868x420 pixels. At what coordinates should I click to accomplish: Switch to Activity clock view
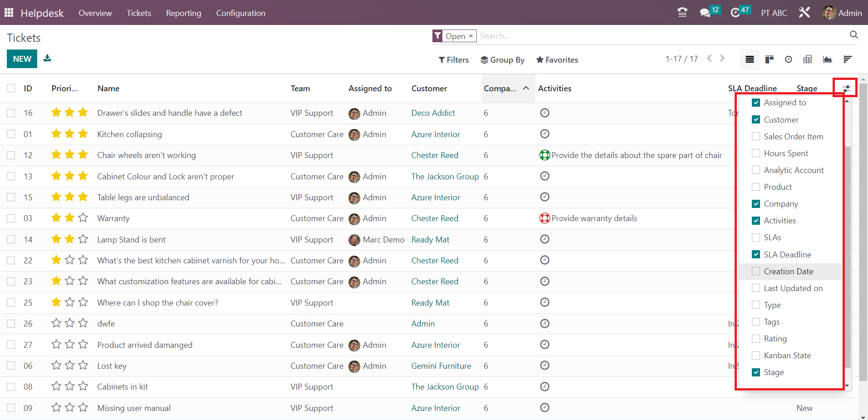(789, 59)
